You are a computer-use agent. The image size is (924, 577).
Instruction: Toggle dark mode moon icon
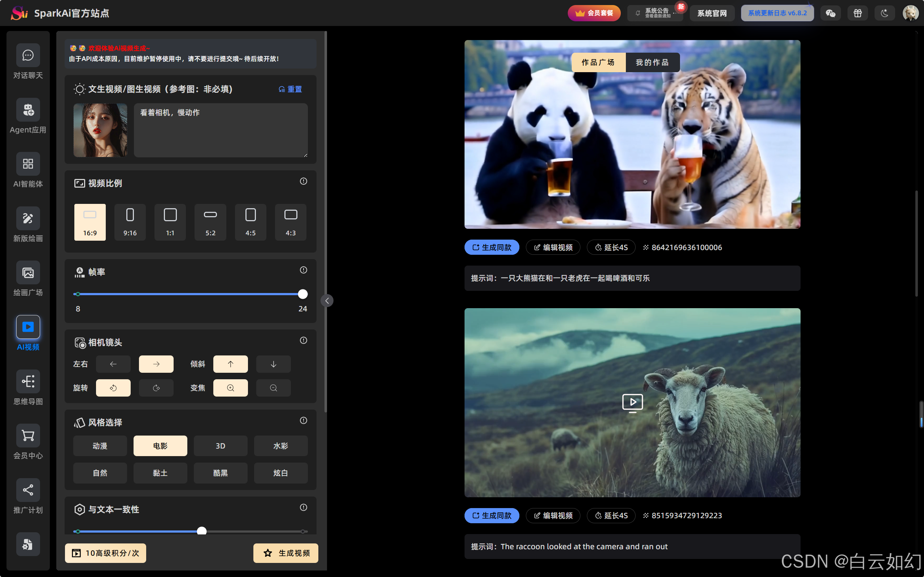coord(884,13)
